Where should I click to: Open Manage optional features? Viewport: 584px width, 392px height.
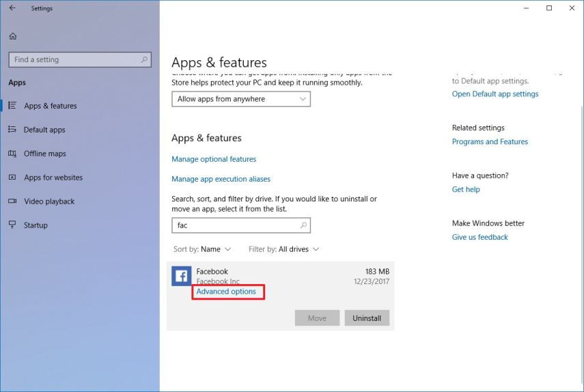(x=214, y=159)
